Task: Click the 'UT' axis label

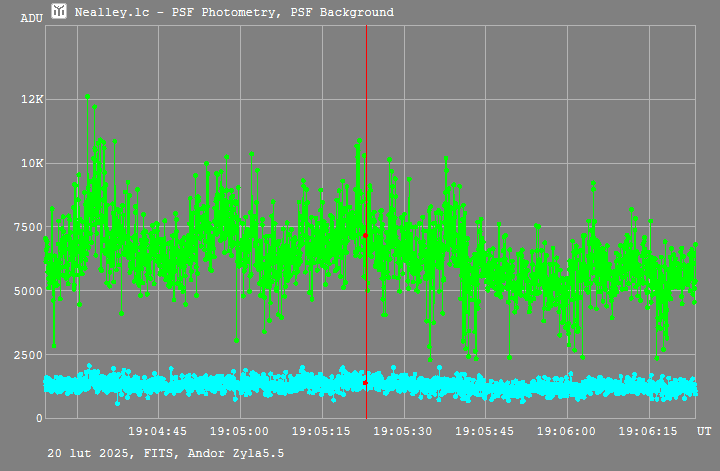Action: point(704,432)
